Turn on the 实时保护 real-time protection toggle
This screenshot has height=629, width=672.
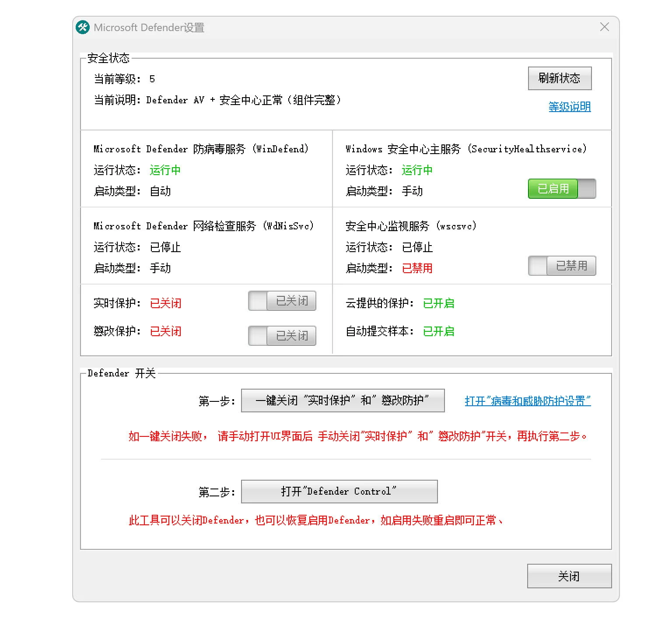point(282,301)
